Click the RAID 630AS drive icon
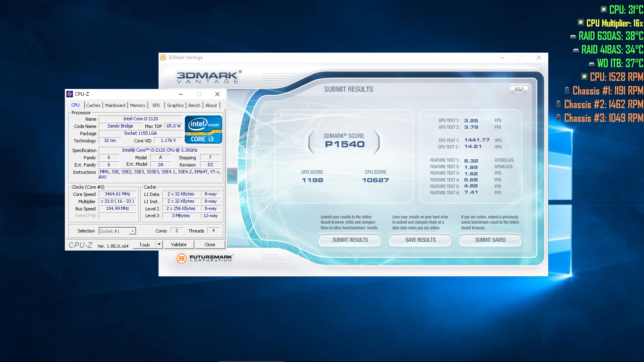 click(x=573, y=37)
